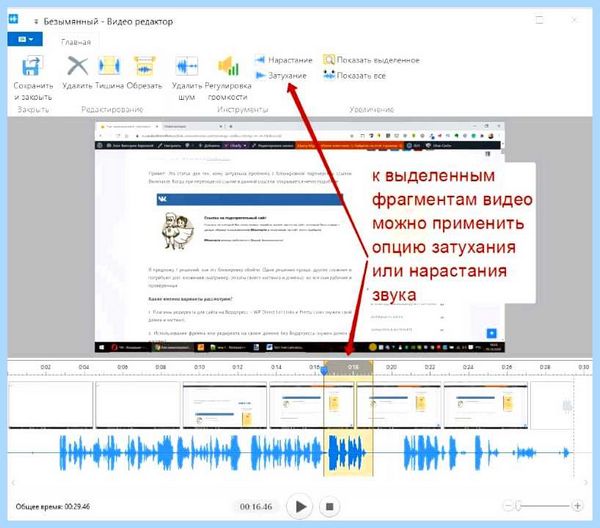Click Показать выделенное zoom option
The height and width of the screenshot is (528, 600).
click(x=372, y=60)
